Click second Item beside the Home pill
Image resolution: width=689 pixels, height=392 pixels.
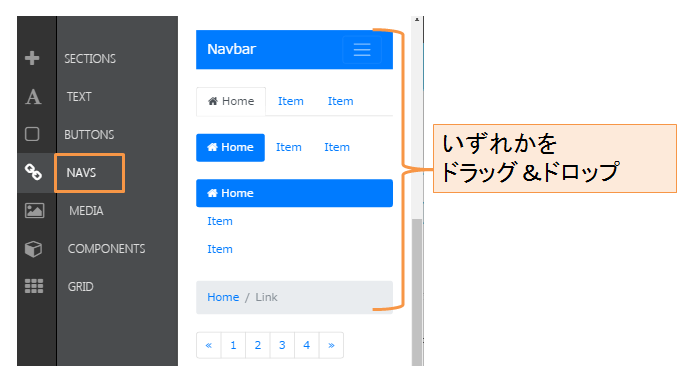click(337, 148)
